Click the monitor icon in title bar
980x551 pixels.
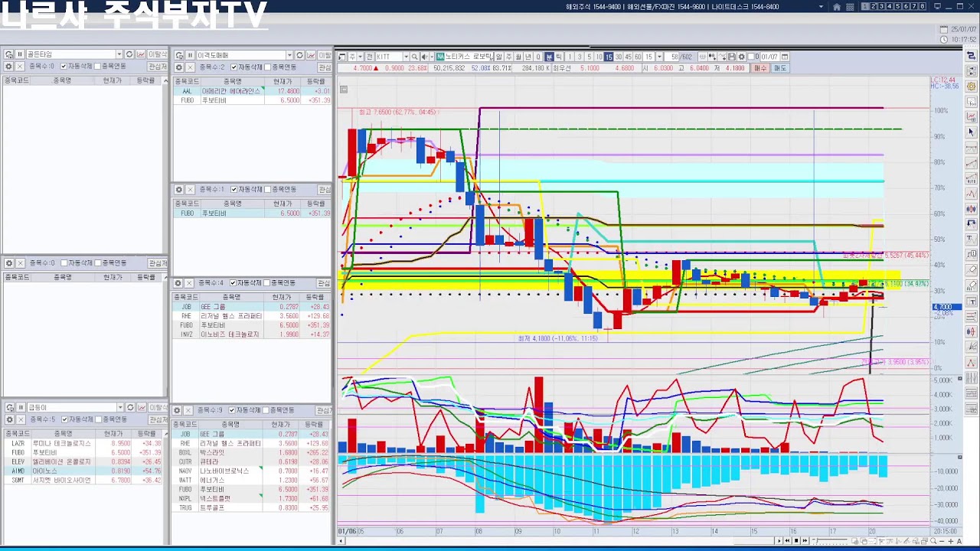click(937, 7)
